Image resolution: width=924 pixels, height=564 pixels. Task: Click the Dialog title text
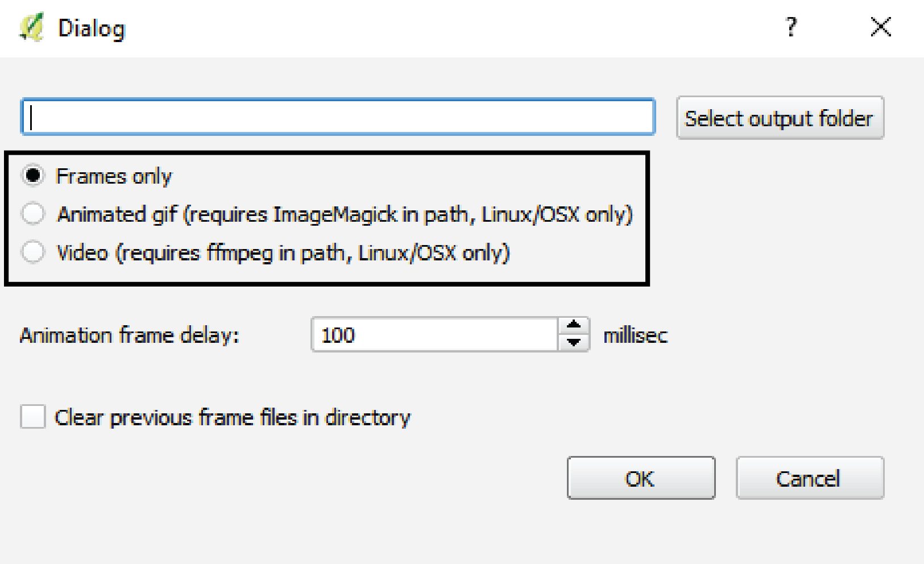tap(92, 28)
